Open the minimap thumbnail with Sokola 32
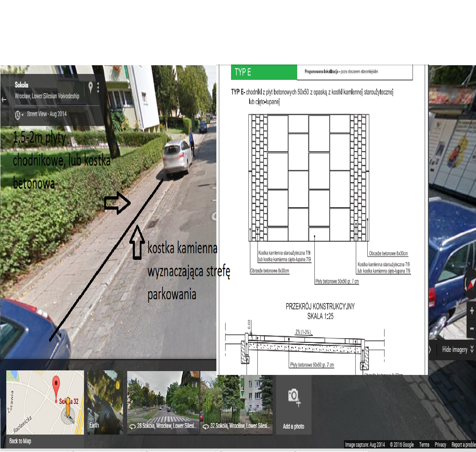The image size is (476, 452). click(45, 402)
